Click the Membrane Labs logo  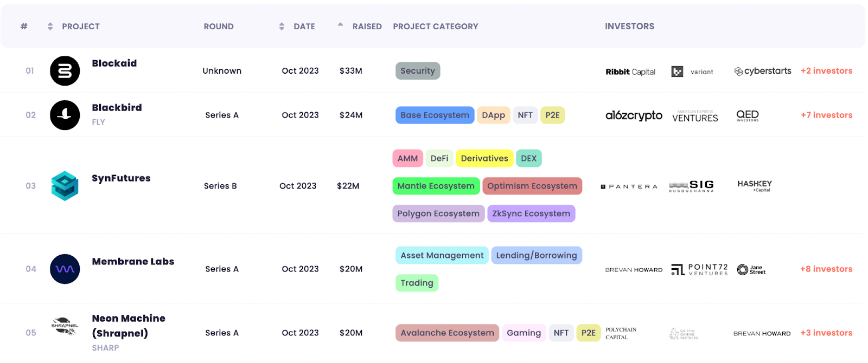65,269
